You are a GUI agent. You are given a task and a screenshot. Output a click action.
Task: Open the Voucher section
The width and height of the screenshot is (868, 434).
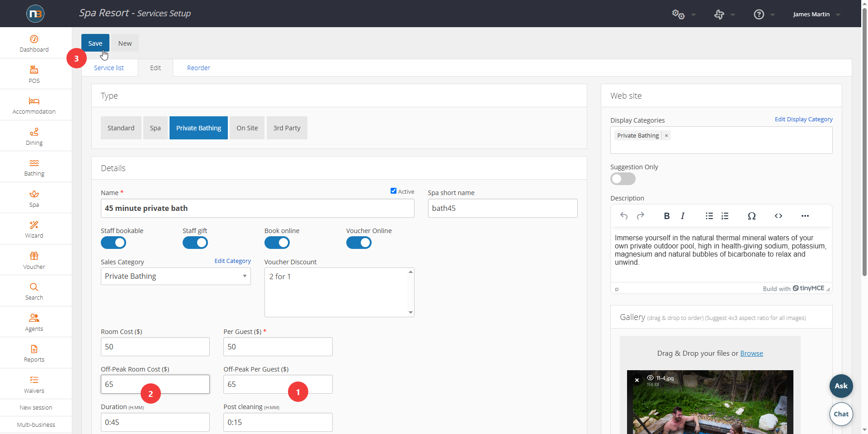[x=34, y=261]
